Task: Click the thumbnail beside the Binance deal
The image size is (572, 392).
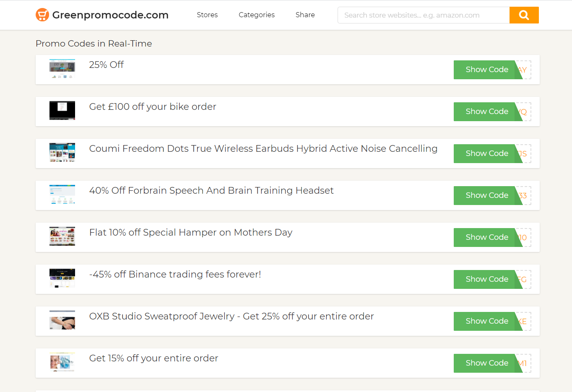Action: pyautogui.click(x=62, y=278)
